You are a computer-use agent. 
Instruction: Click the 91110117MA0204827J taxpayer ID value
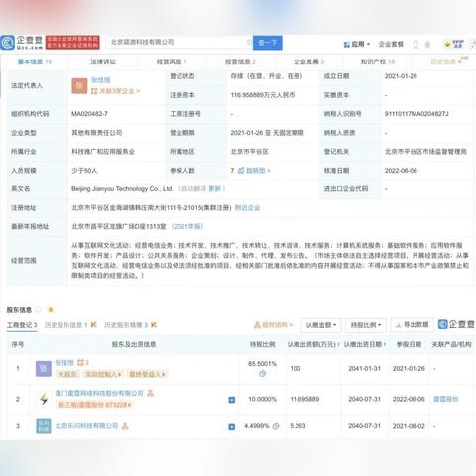tap(416, 114)
